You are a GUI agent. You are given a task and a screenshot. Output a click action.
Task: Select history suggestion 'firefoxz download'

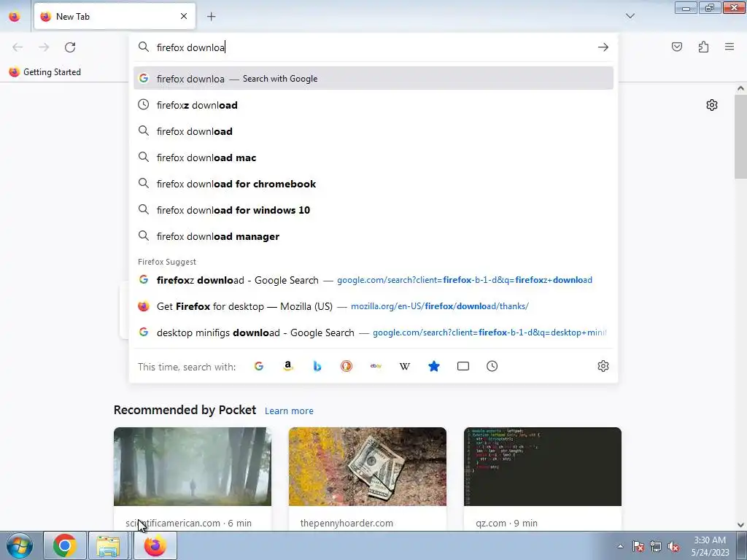(373, 105)
